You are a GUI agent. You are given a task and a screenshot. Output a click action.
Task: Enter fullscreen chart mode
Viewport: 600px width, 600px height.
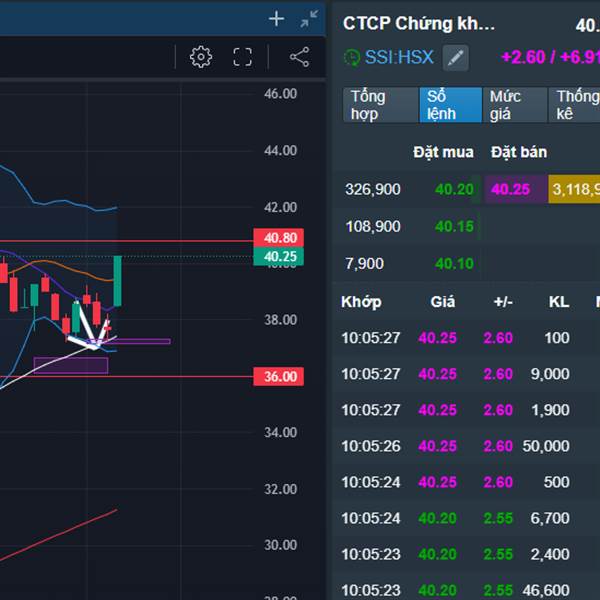click(x=243, y=57)
